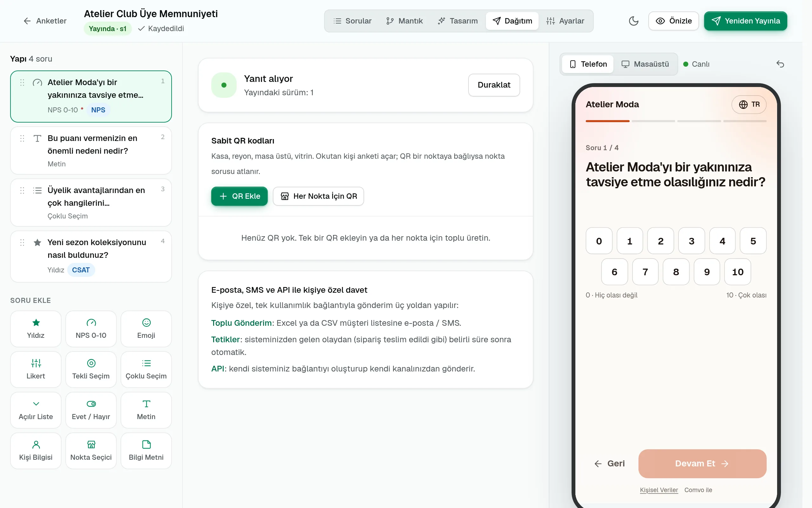Switch preview to Telefon view
Image resolution: width=812 pixels, height=508 pixels.
point(588,64)
